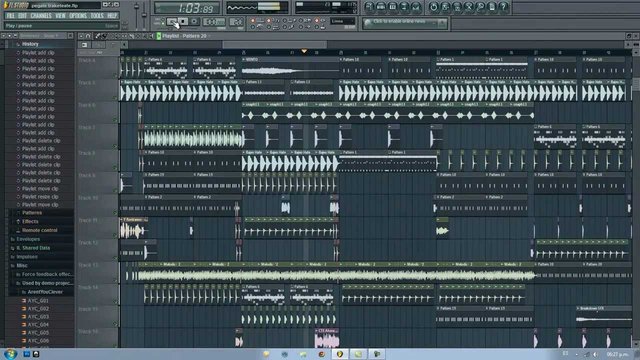Open the playlist options menu arrow
640x360 pixels.
(x=81, y=36)
